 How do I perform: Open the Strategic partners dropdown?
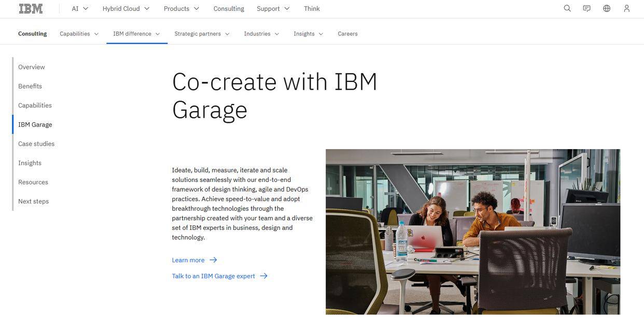203,34
